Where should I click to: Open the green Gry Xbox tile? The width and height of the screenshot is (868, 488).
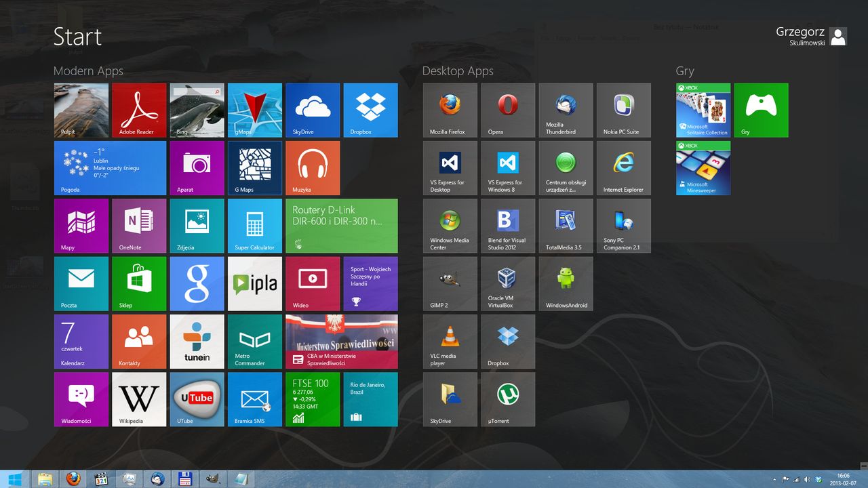762,110
